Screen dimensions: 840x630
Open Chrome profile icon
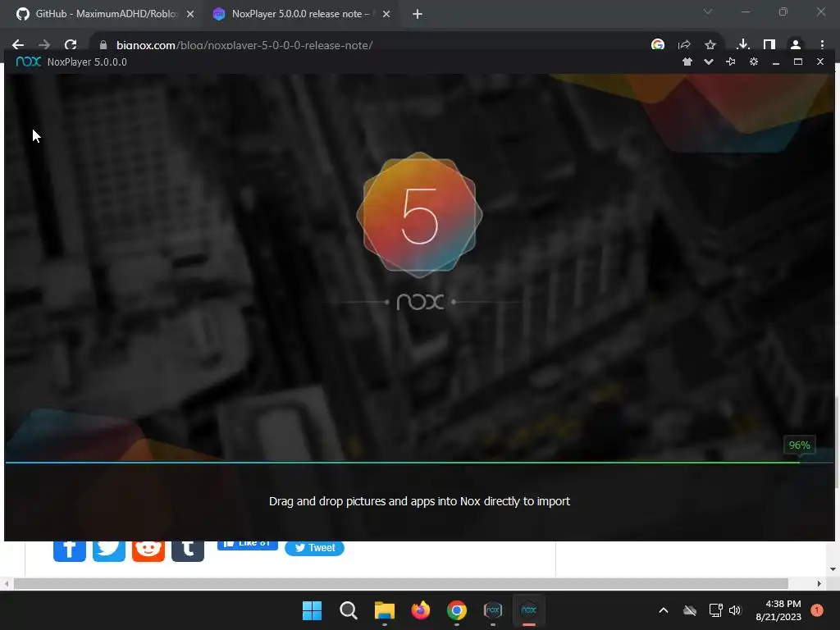[x=796, y=45]
